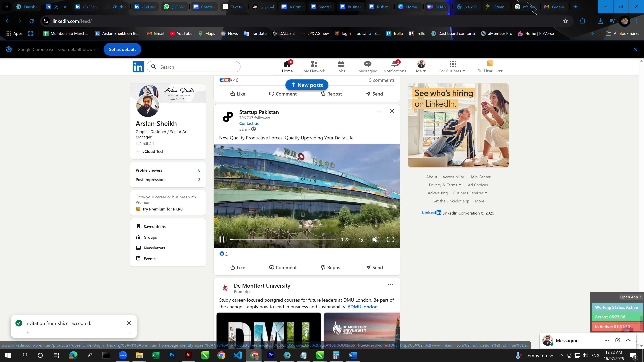Open Arslan Sheikh profile photo
This screenshot has height=362, width=644.
pos(148,106)
